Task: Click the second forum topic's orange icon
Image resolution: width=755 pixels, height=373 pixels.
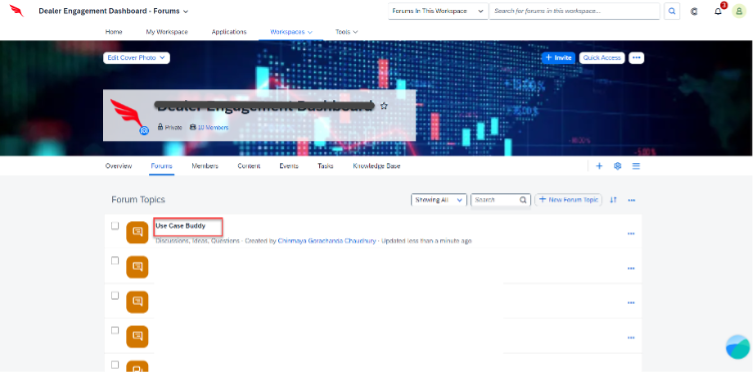Action: tap(137, 267)
